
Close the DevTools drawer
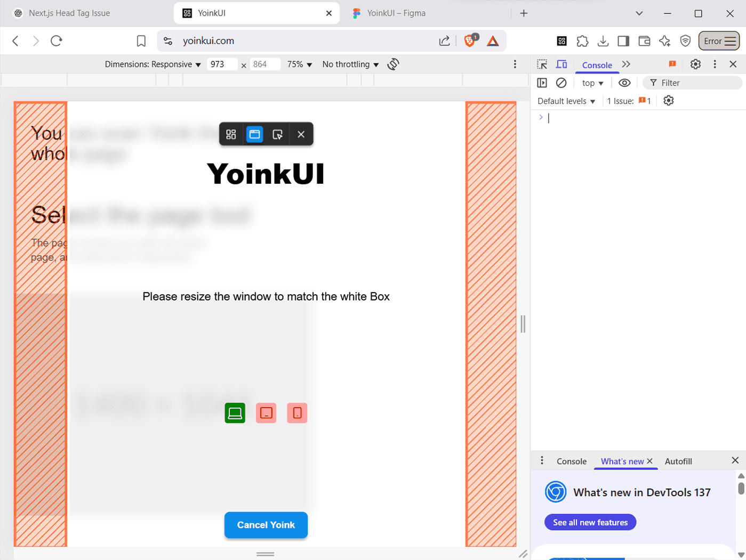pyautogui.click(x=735, y=460)
